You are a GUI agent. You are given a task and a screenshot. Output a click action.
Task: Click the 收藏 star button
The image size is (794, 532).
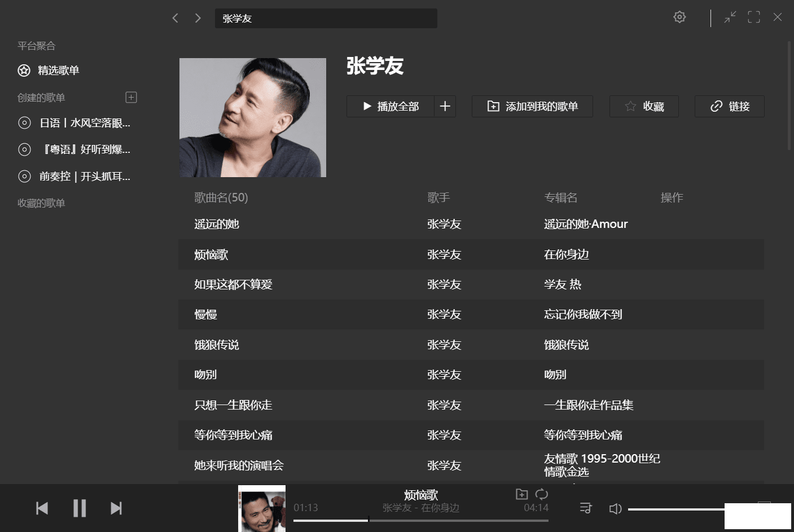coord(644,106)
